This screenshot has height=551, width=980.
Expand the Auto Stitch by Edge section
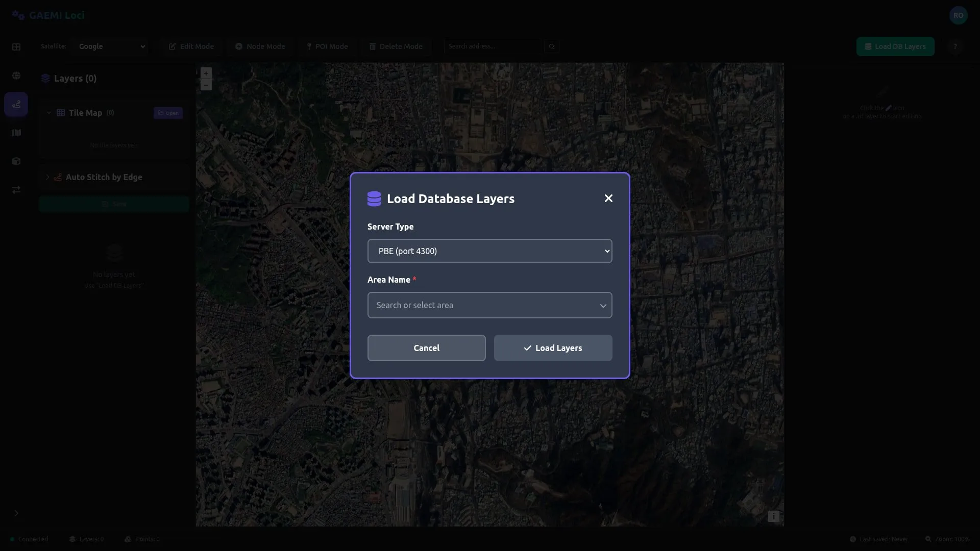coord(47,177)
